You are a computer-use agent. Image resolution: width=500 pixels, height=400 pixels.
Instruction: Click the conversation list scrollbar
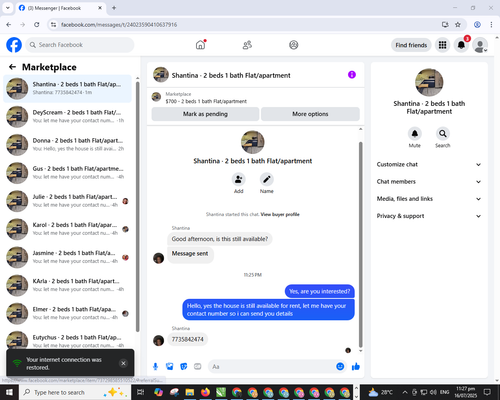[x=138, y=206]
